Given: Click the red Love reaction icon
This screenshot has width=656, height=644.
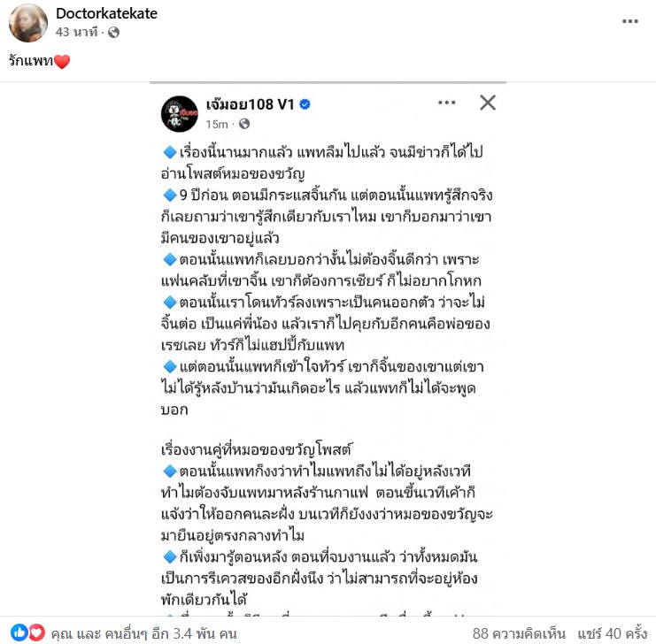Looking at the screenshot, I should (36, 632).
